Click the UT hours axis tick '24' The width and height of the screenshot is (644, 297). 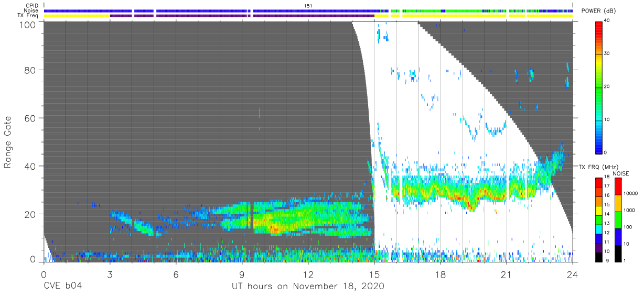[572, 274]
